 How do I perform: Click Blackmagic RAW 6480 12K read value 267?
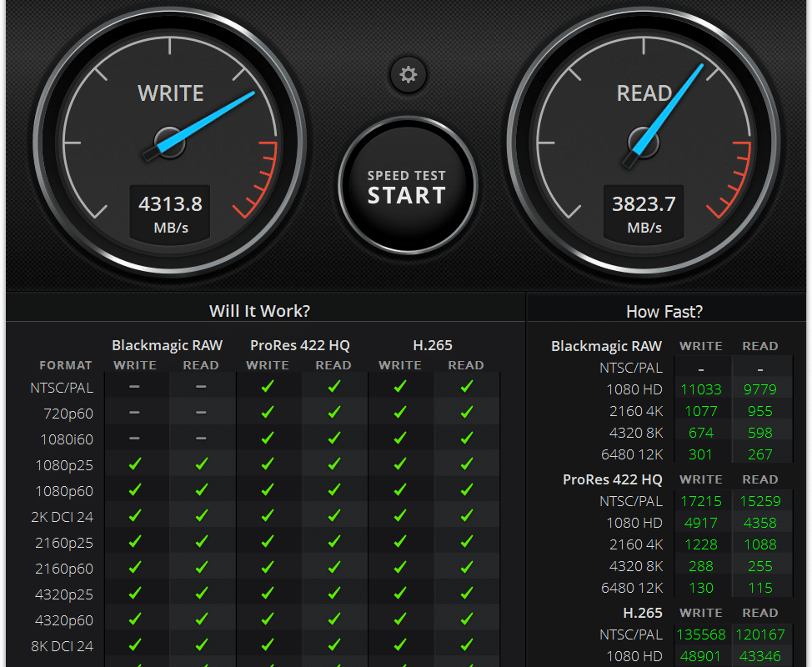pos(759,454)
